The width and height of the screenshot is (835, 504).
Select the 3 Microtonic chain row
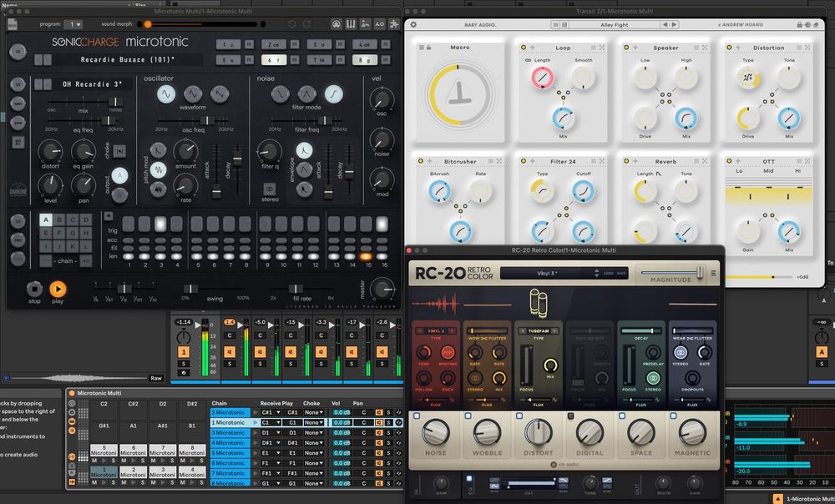(230, 433)
